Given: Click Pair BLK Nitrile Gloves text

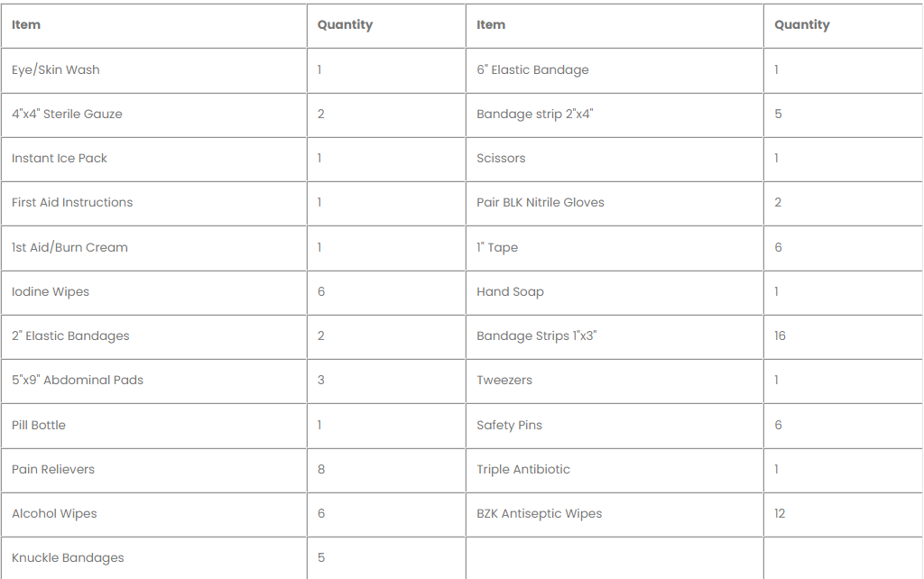Looking at the screenshot, I should (541, 202).
